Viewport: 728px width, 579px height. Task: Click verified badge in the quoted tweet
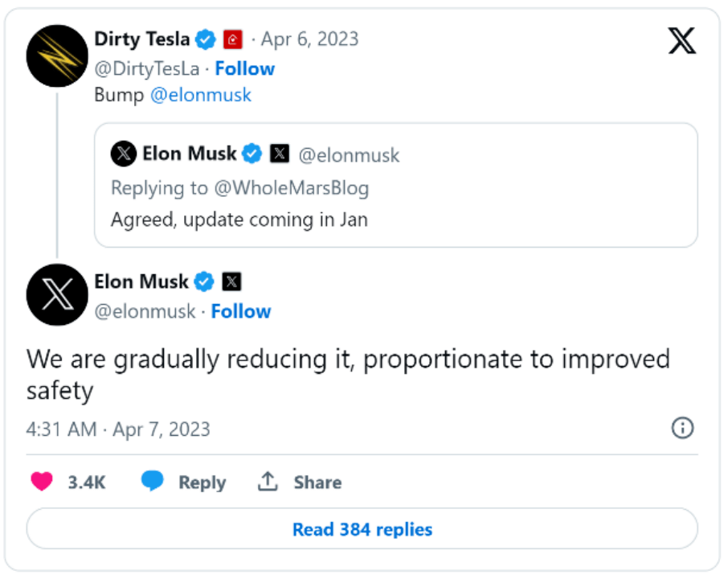point(252,154)
